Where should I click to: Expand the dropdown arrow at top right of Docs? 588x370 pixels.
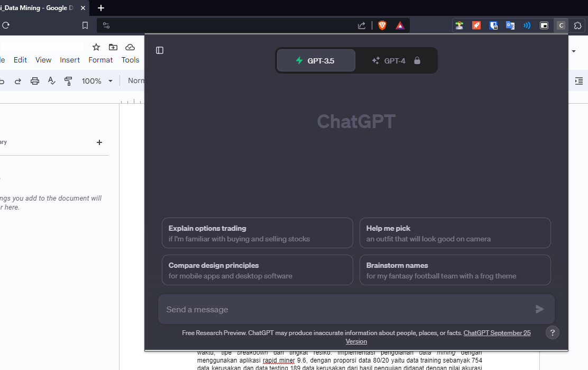(x=574, y=51)
